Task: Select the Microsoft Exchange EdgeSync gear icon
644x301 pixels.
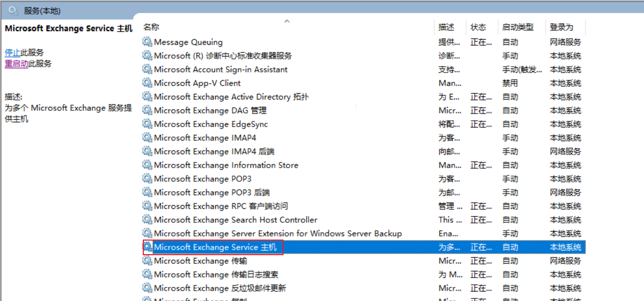Action: pos(147,124)
